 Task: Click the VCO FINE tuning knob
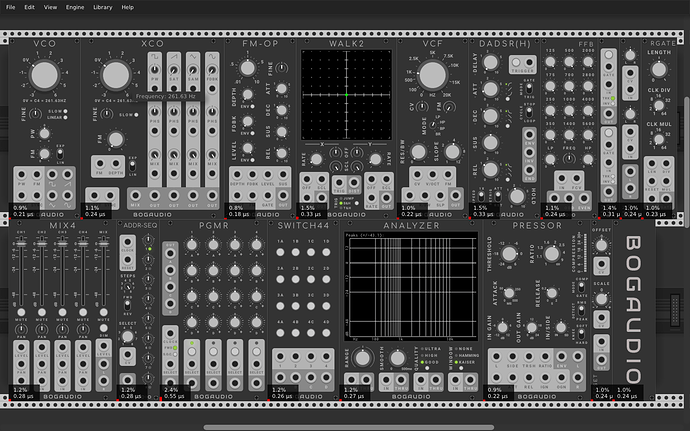(35, 114)
